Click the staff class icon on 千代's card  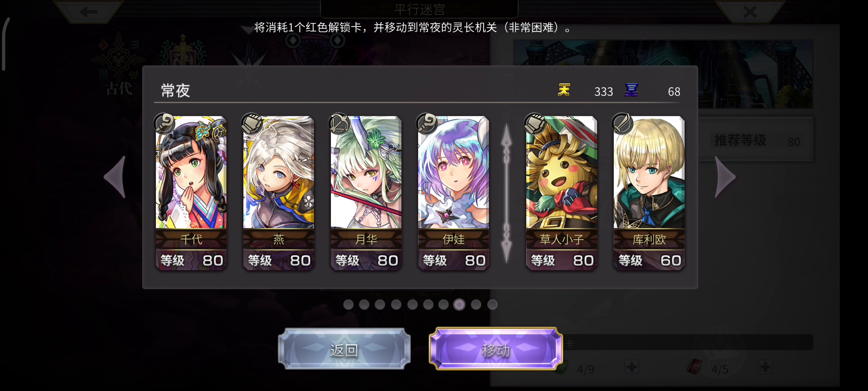[x=165, y=124]
